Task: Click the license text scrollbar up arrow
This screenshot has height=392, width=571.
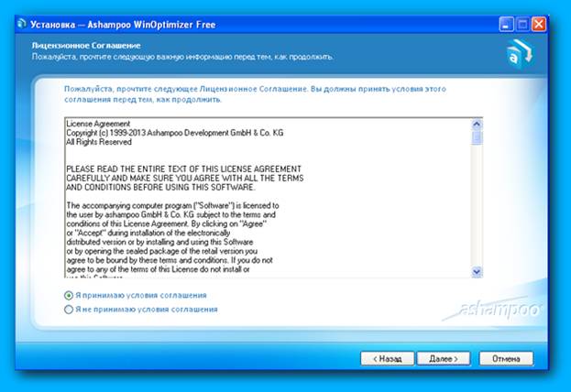Action: [477, 125]
